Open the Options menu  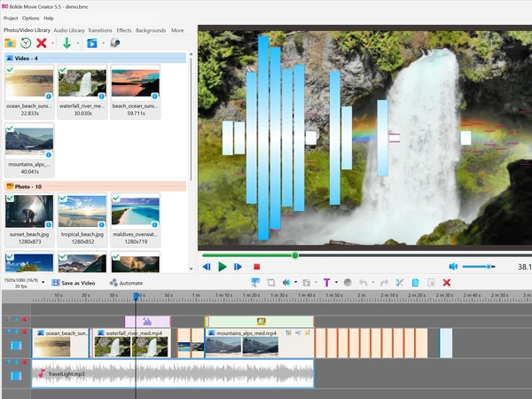(30, 19)
